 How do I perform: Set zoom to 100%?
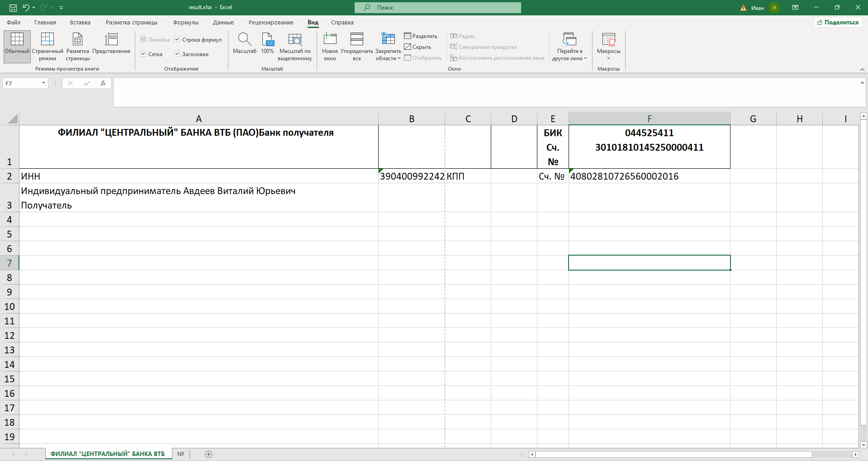click(267, 44)
